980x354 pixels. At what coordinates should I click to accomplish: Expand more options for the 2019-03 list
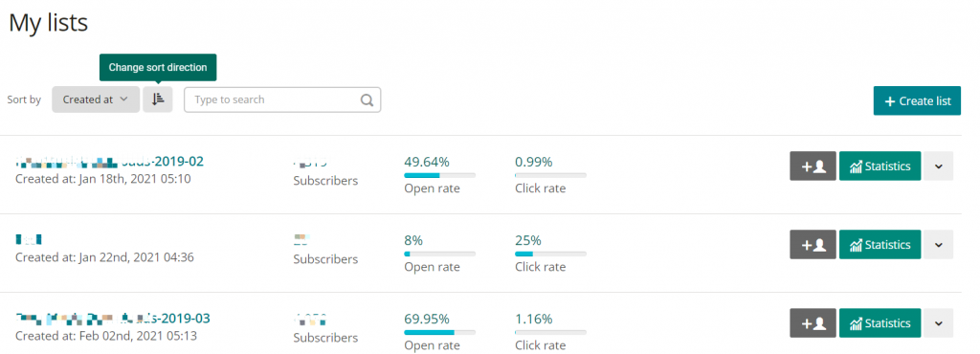point(938,323)
